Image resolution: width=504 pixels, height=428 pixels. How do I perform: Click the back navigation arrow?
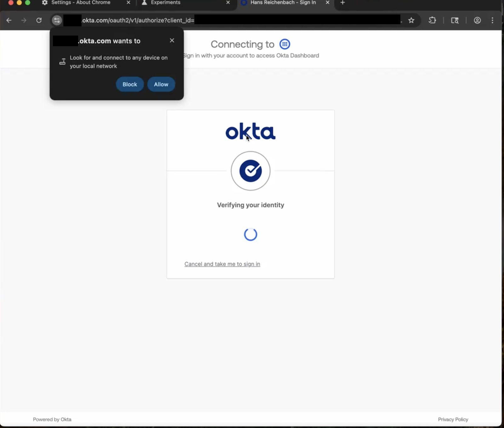coord(9,20)
